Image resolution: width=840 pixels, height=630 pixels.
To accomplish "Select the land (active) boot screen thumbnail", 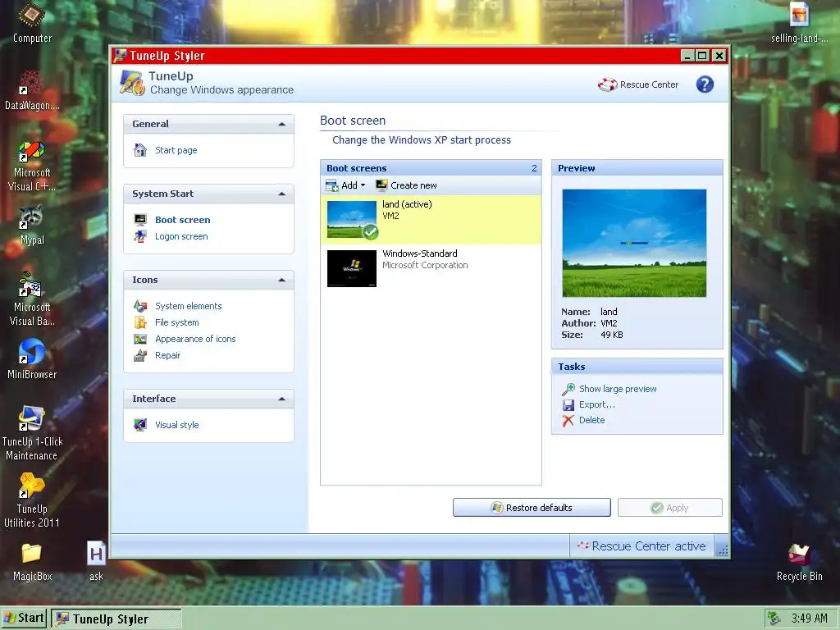I will (351, 219).
